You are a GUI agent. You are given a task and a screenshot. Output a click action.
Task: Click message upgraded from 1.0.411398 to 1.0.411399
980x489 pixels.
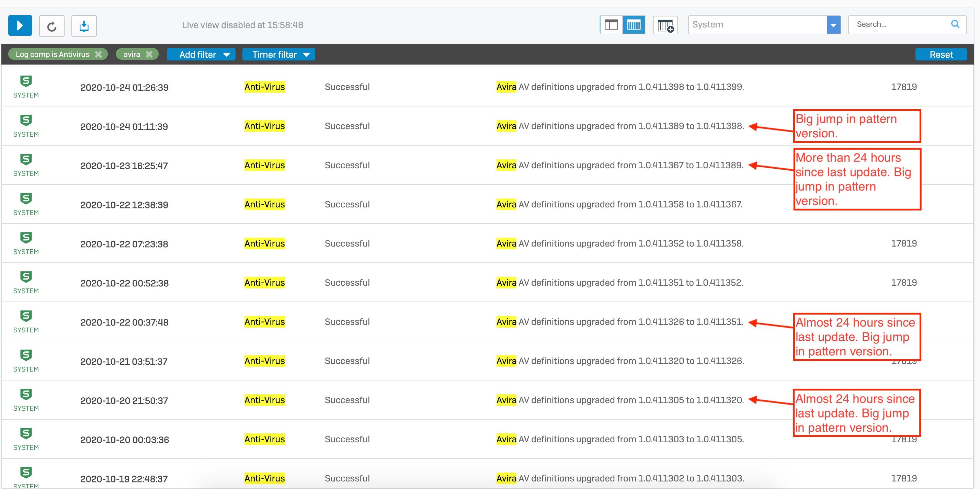coord(620,87)
